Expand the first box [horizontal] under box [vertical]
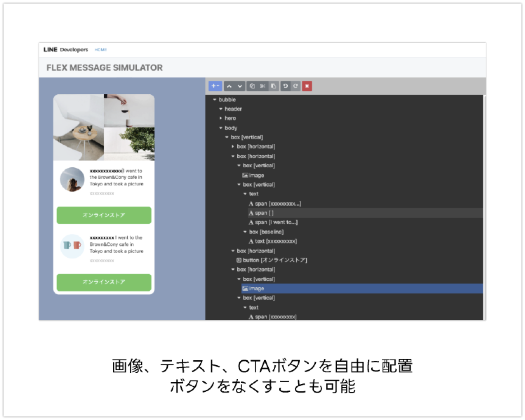Image resolution: width=525 pixels, height=420 pixels. click(x=232, y=147)
